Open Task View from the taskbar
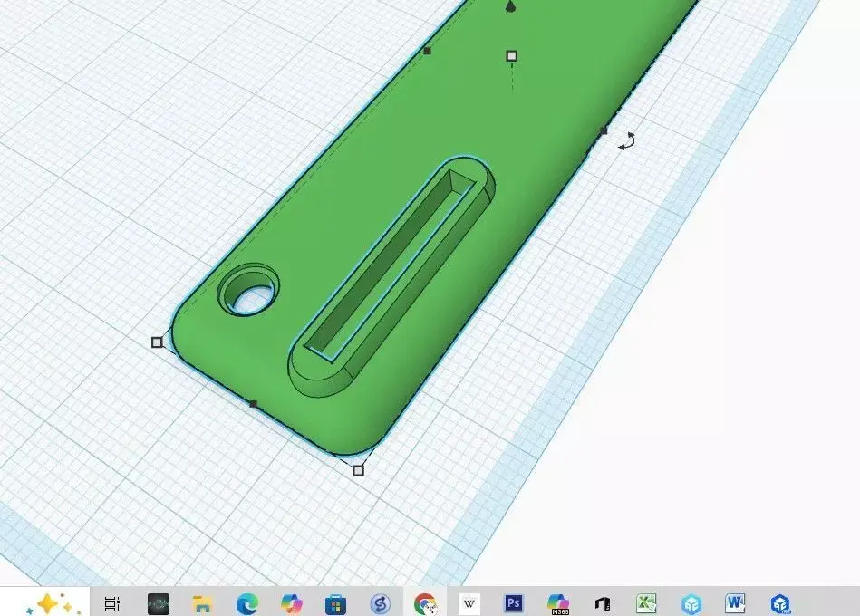Image resolution: width=860 pixels, height=616 pixels. pyautogui.click(x=111, y=604)
